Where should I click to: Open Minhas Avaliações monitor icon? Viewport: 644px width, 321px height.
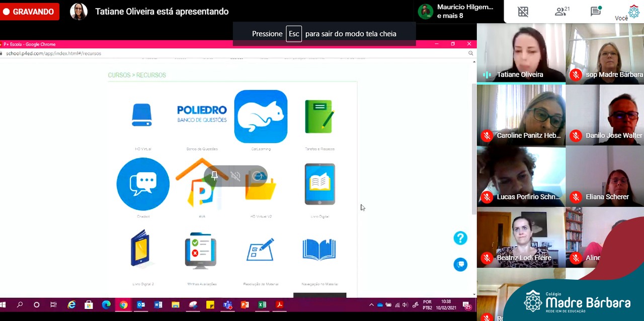(201, 250)
